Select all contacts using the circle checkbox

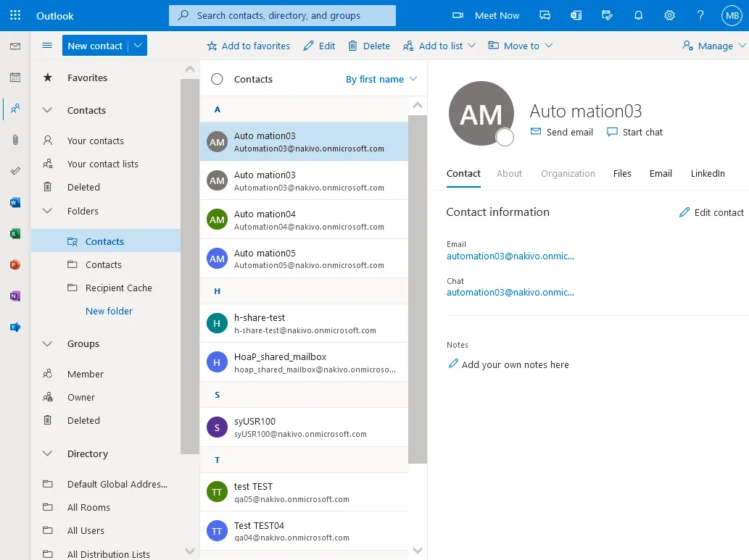tap(217, 79)
